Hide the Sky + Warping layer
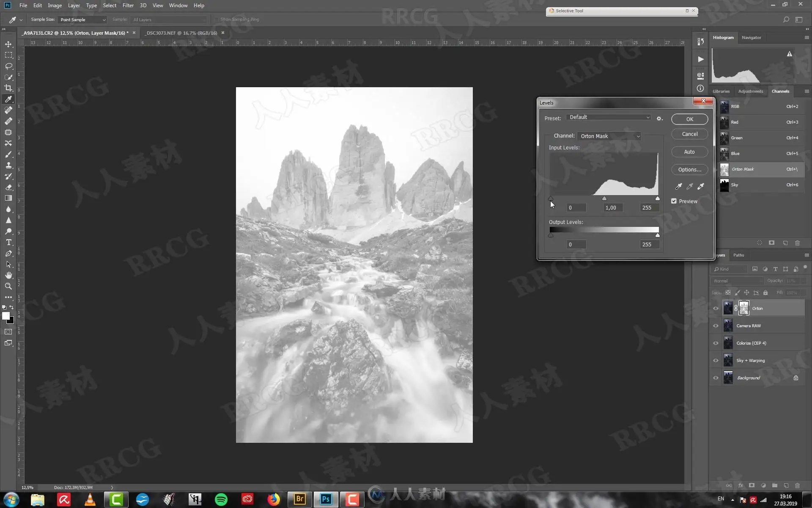This screenshot has height=508, width=812. tap(716, 360)
